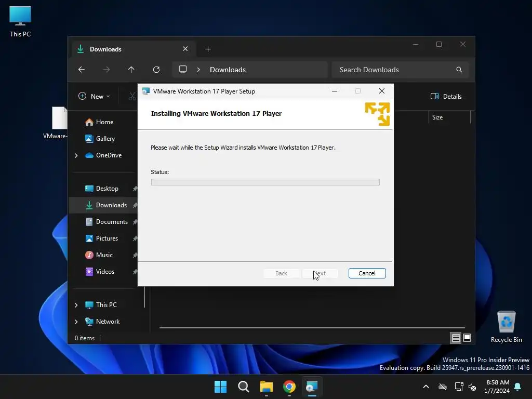Click the muted volume tray icon
Image resolution: width=532 pixels, height=399 pixels.
click(x=472, y=387)
